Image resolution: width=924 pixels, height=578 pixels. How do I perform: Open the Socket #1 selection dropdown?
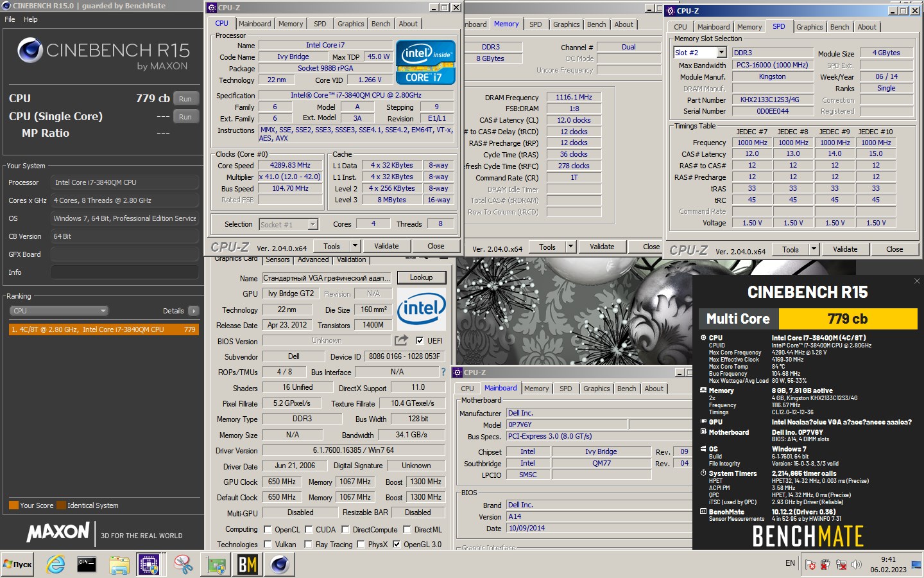(x=313, y=224)
